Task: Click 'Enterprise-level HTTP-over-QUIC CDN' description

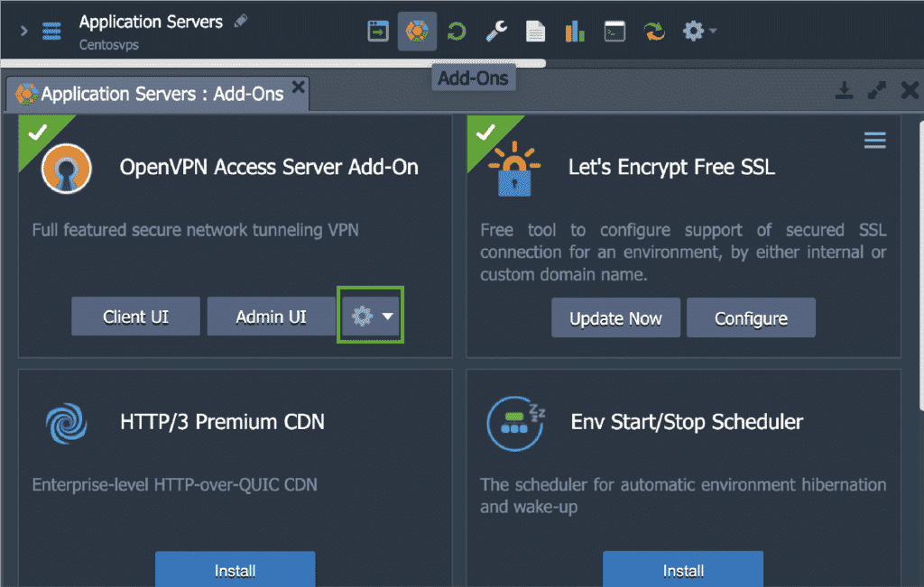Action: coord(174,484)
